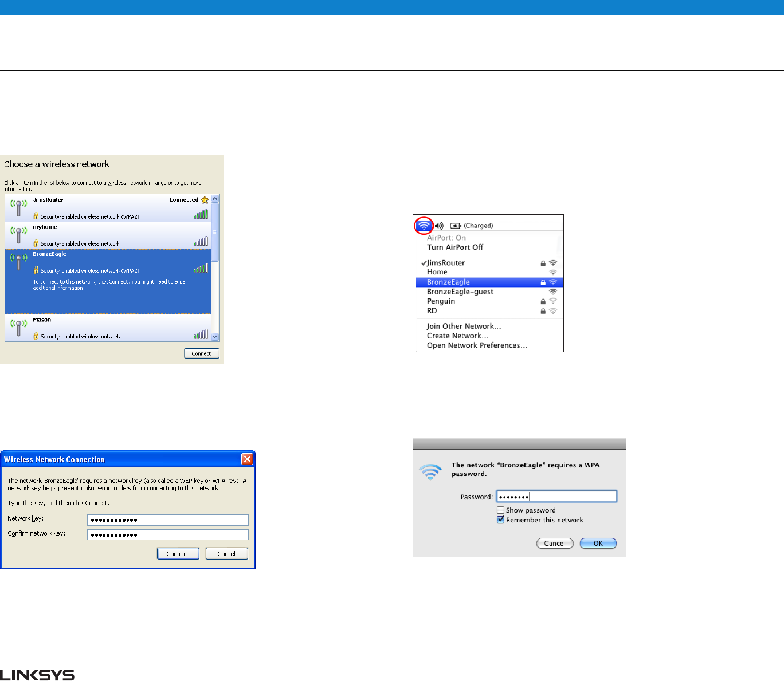Select JimsRouter in AirPort menu

pos(489,263)
